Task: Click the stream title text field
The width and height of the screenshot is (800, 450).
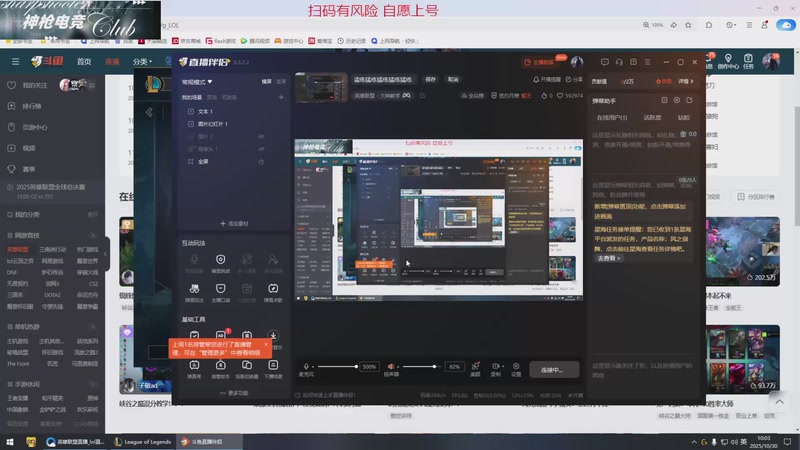Action: tap(383, 79)
